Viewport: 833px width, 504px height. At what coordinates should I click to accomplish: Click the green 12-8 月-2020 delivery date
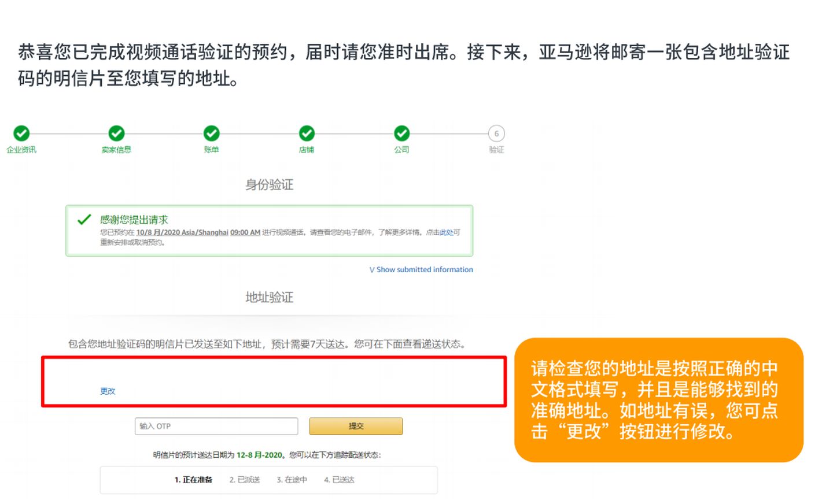[x=260, y=455]
